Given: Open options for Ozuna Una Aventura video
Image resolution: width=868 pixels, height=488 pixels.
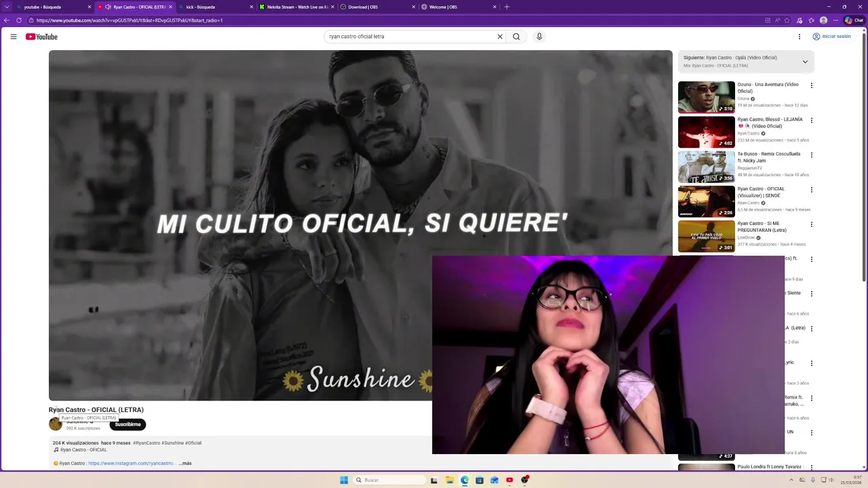Looking at the screenshot, I should tap(811, 85).
